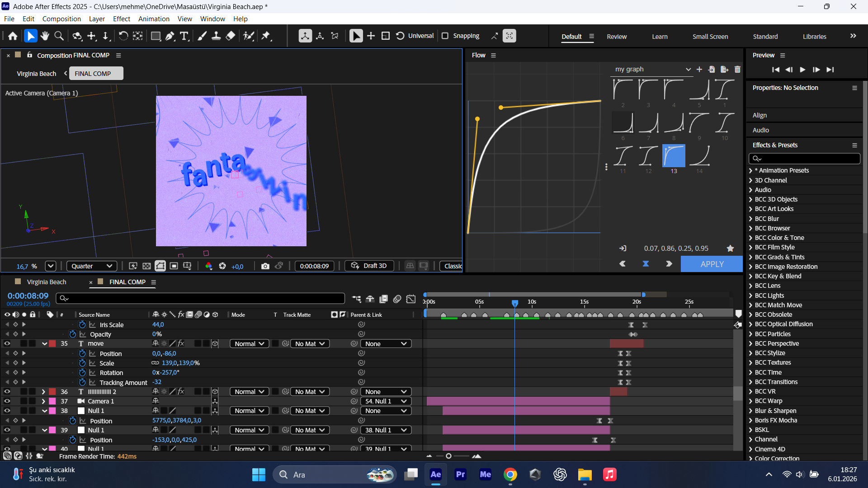Expand layer 36 properties
This screenshot has width=868, height=488.
tap(43, 392)
